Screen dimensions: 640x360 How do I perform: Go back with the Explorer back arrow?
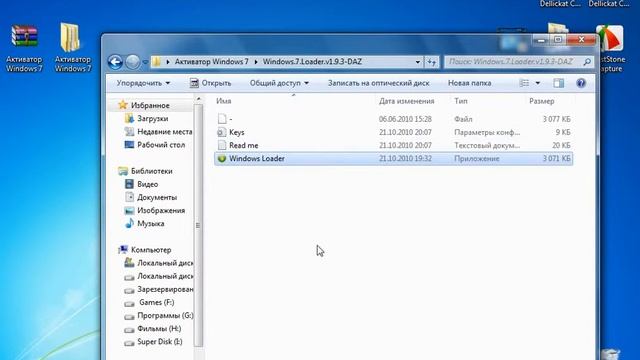pyautogui.click(x=116, y=62)
